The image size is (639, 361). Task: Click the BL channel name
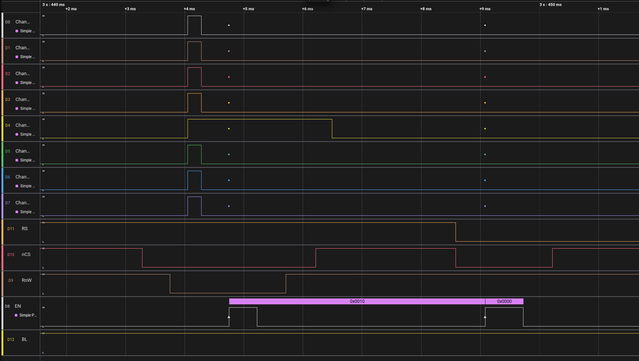point(24,339)
